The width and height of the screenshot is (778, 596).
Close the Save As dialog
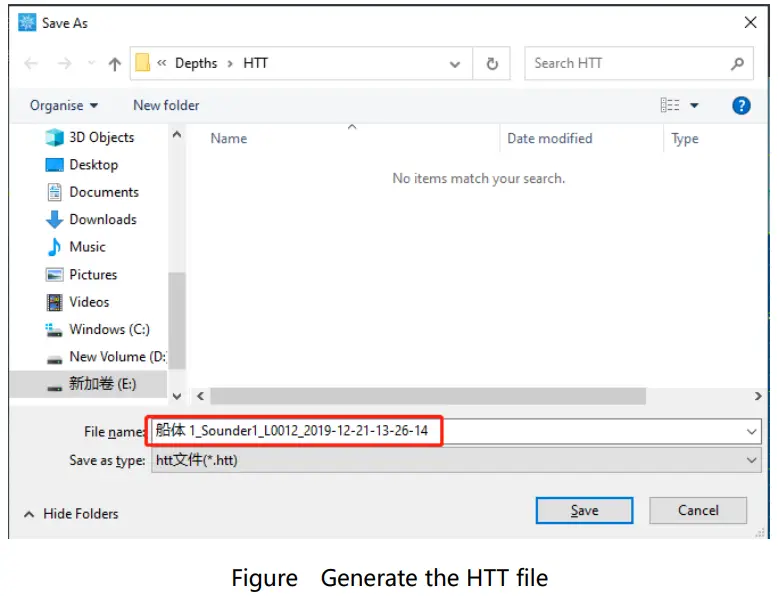[x=750, y=22]
